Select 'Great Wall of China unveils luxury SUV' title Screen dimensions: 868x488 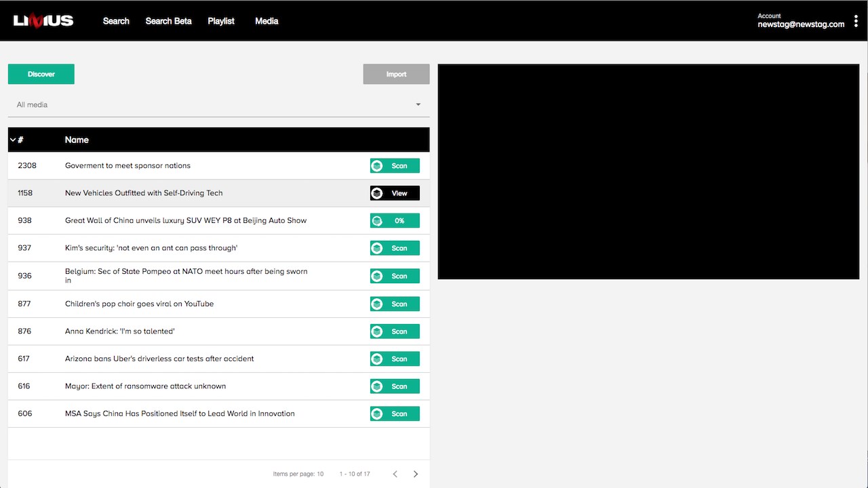coord(186,220)
